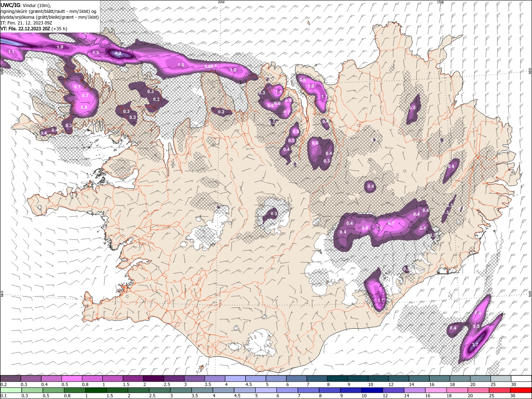Pick the bright pink 0.5–0.8 snow swatch
The width and height of the screenshot is (532, 399).
71,379
